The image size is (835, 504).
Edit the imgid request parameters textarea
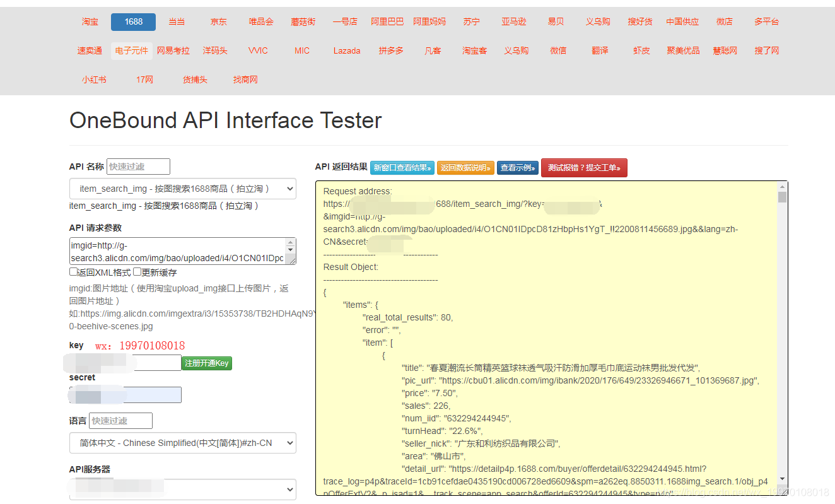[183, 251]
